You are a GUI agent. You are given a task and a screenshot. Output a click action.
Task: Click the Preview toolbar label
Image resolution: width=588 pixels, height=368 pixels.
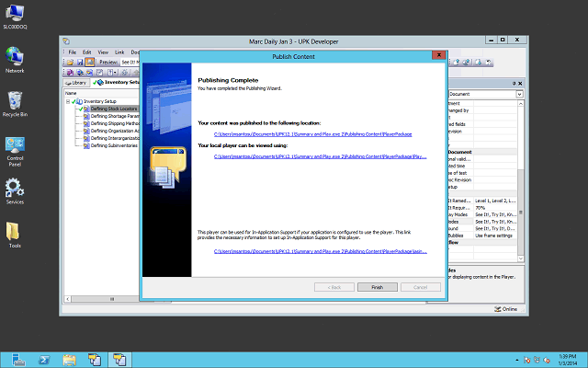coord(108,63)
